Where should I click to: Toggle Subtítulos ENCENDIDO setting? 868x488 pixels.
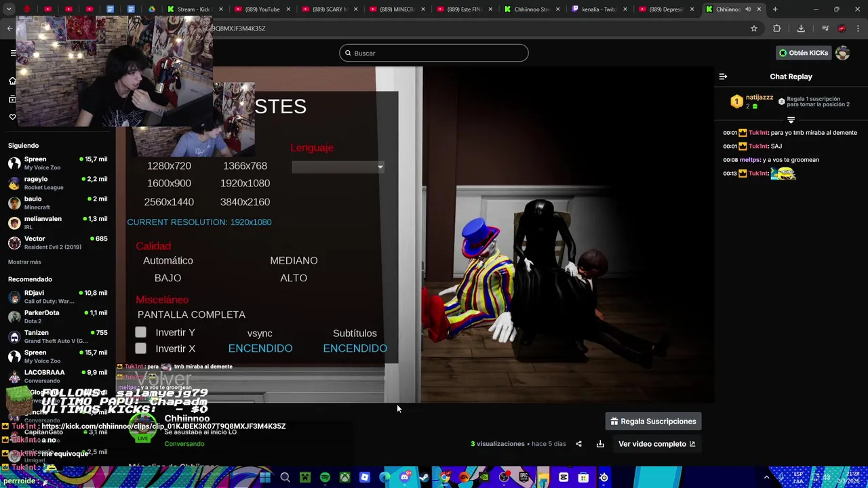click(355, 348)
